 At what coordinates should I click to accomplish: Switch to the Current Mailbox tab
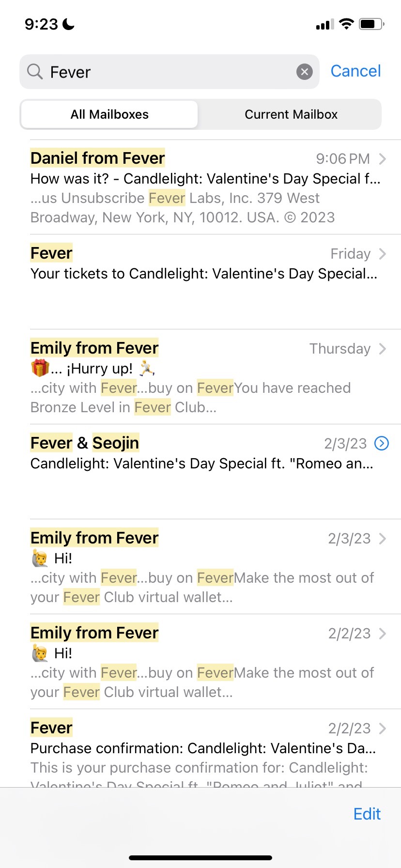click(x=291, y=115)
